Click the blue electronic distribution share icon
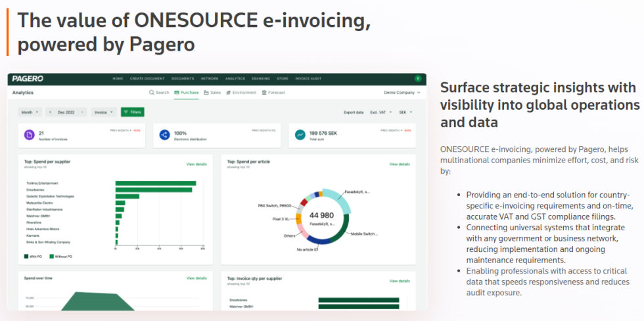 pyautogui.click(x=164, y=135)
